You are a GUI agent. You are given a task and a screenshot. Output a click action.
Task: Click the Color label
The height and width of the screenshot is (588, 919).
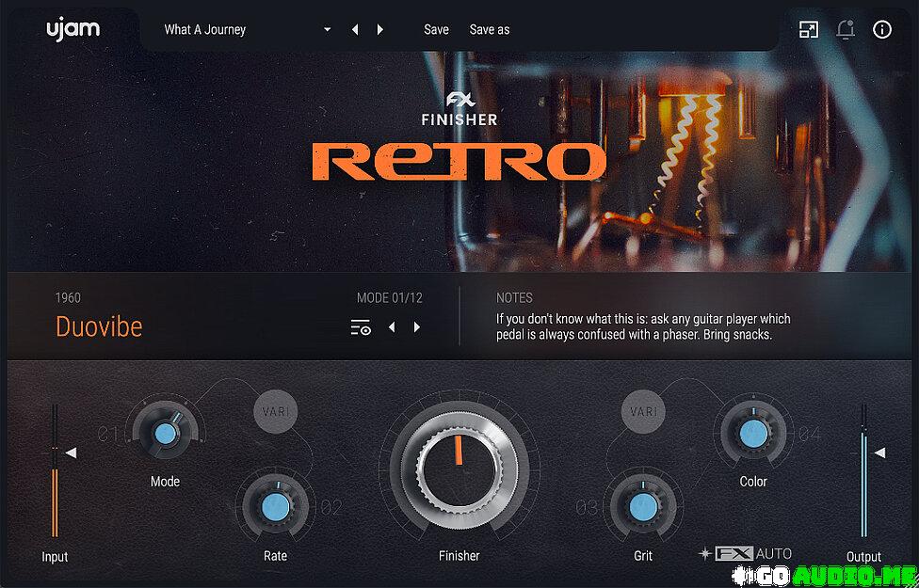tap(753, 482)
